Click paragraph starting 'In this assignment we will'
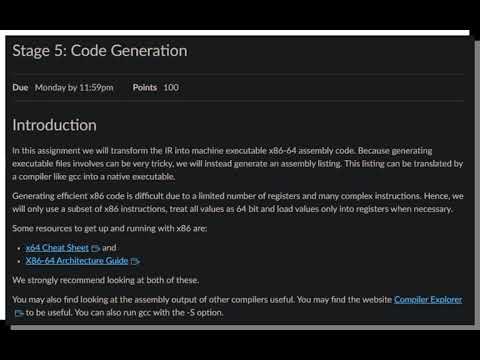Image resolution: width=480 pixels, height=360 pixels. [x=238, y=164]
